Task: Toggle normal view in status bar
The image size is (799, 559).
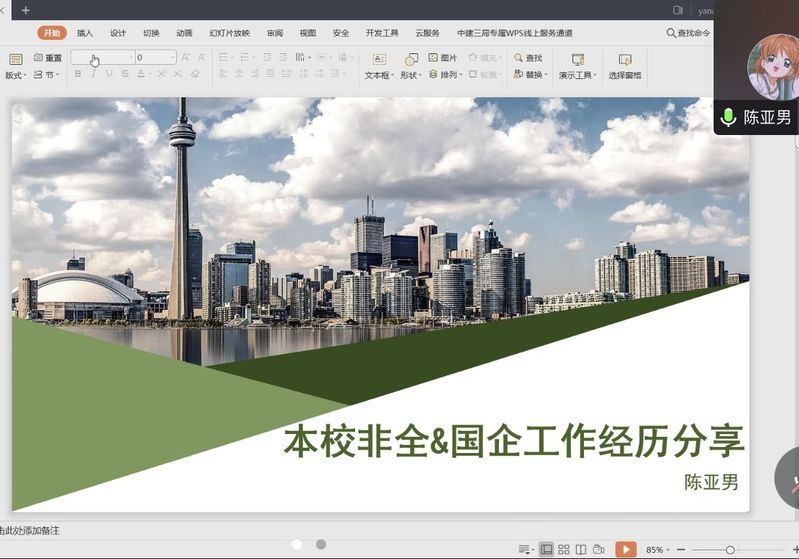Action: (546, 549)
